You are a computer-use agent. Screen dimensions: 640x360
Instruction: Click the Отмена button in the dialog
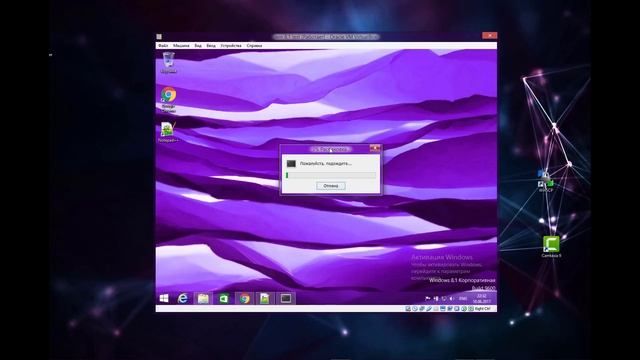(x=331, y=186)
